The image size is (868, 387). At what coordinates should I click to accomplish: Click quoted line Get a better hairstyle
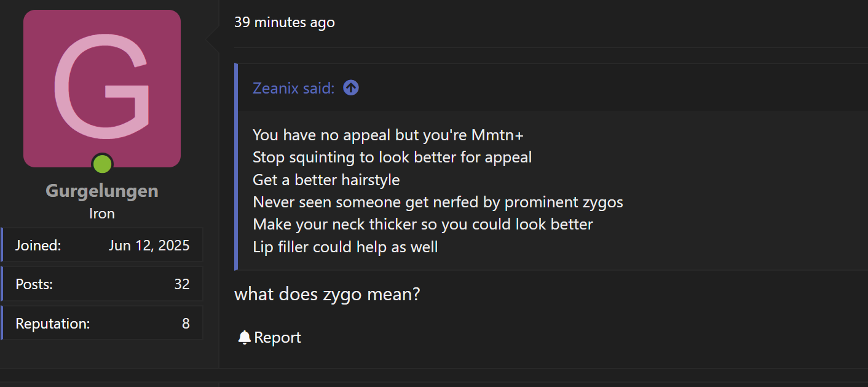click(x=326, y=180)
